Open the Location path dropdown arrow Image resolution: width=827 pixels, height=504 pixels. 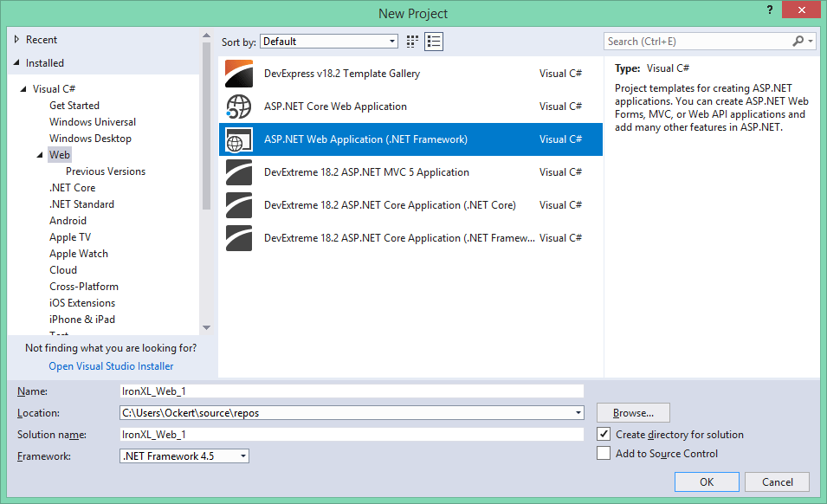pyautogui.click(x=578, y=413)
